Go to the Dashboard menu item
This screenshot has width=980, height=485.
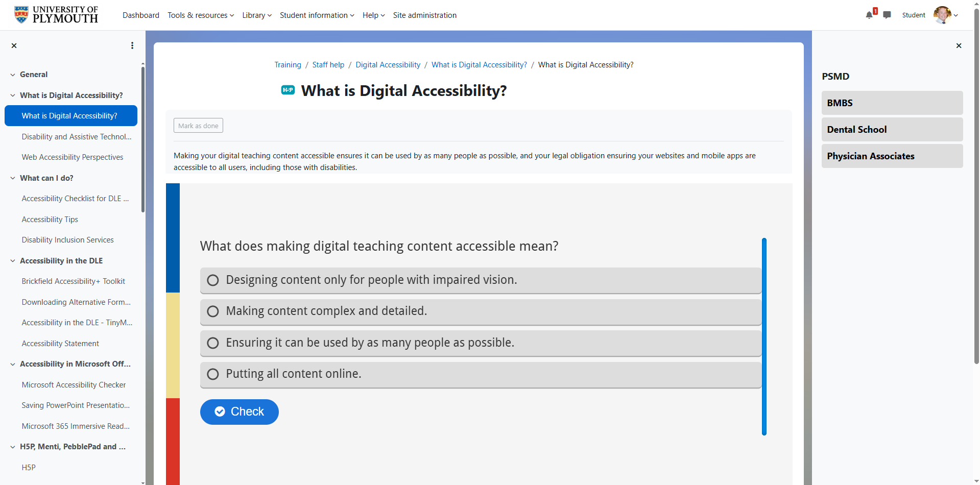click(141, 15)
